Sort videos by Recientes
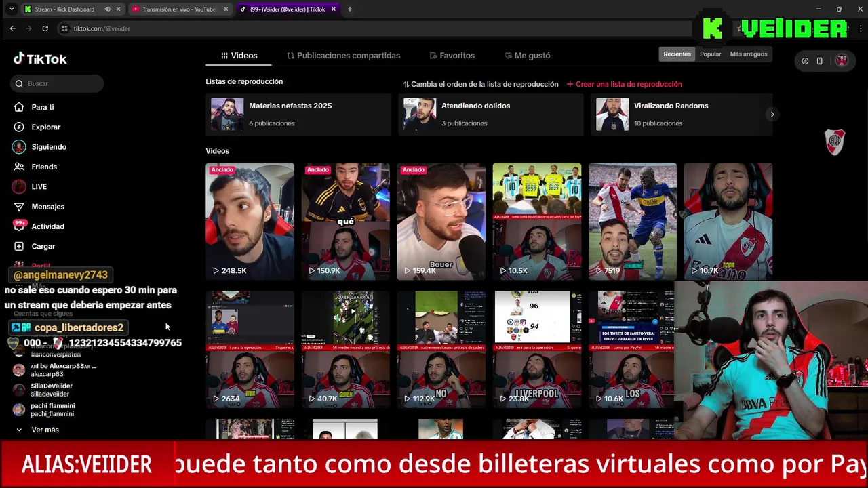 click(x=677, y=54)
